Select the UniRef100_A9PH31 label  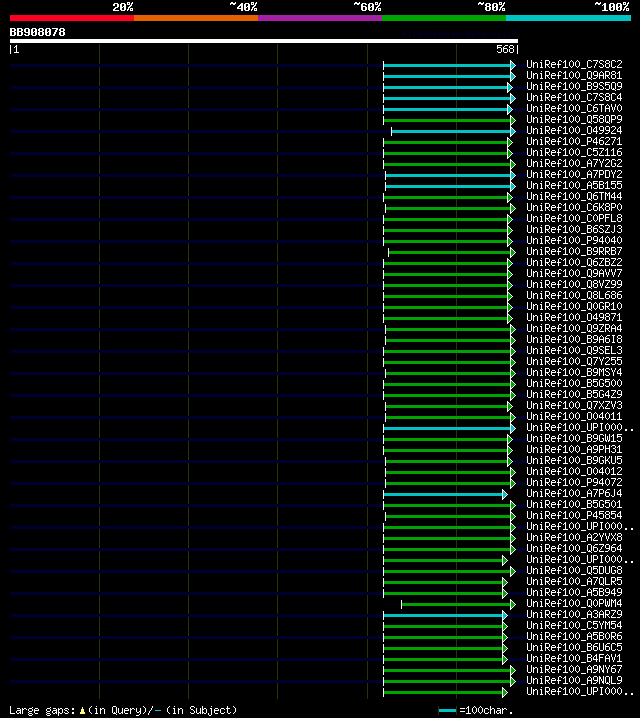click(574, 449)
